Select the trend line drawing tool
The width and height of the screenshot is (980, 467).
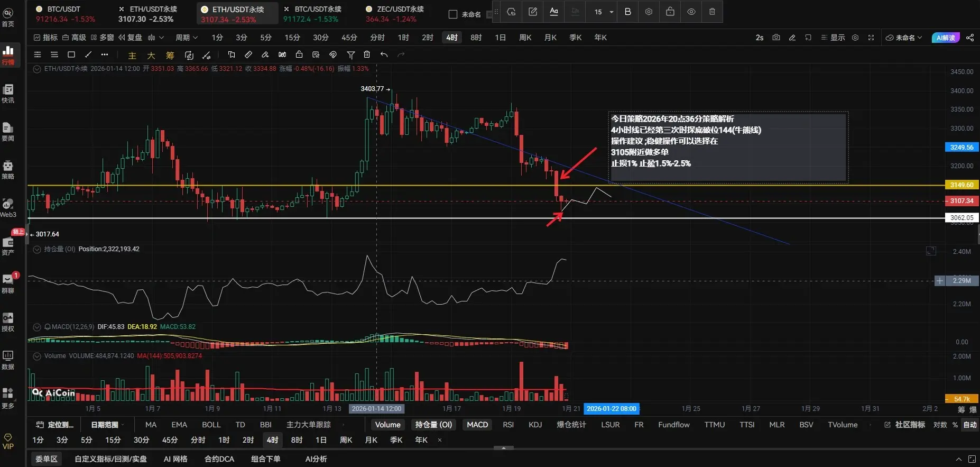pyautogui.click(x=88, y=54)
